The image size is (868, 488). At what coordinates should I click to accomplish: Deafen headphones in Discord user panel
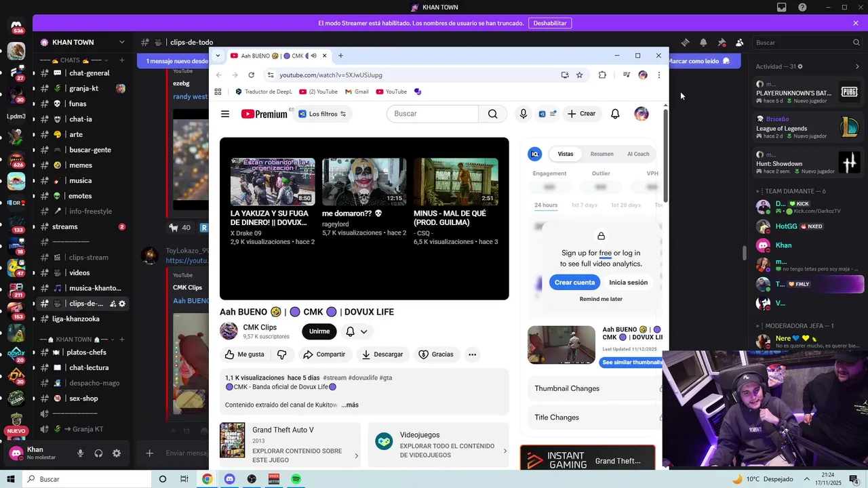(98, 453)
